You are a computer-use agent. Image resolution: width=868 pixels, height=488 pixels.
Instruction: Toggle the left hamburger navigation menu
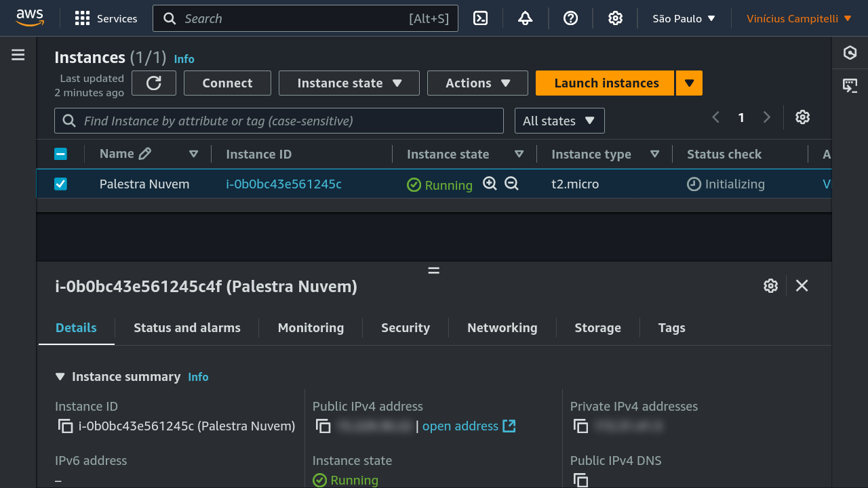[18, 55]
